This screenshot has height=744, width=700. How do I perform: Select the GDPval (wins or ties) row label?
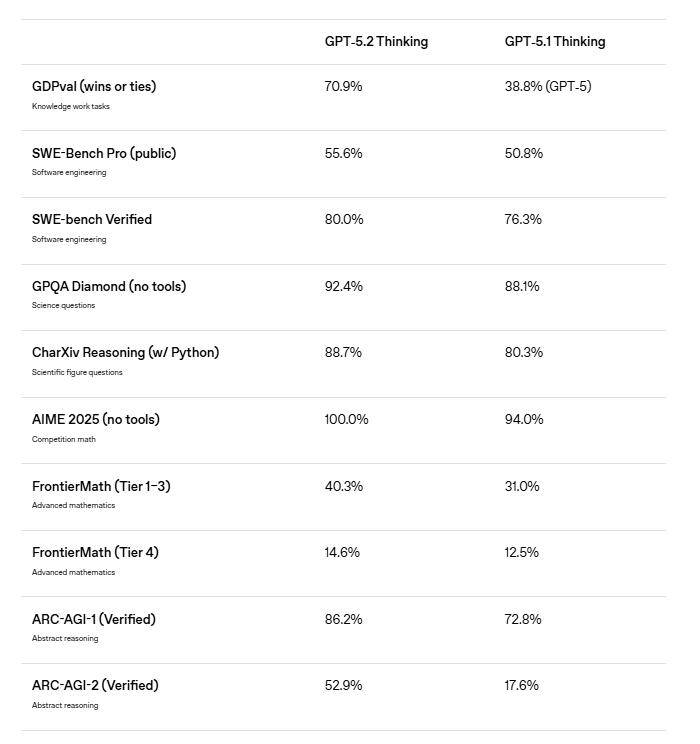pyautogui.click(x=94, y=87)
